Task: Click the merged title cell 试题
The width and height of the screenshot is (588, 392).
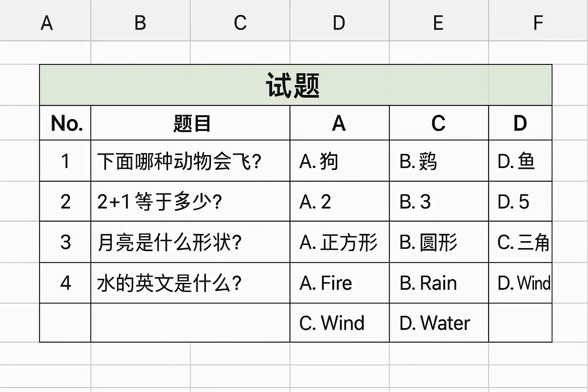Action: (296, 85)
